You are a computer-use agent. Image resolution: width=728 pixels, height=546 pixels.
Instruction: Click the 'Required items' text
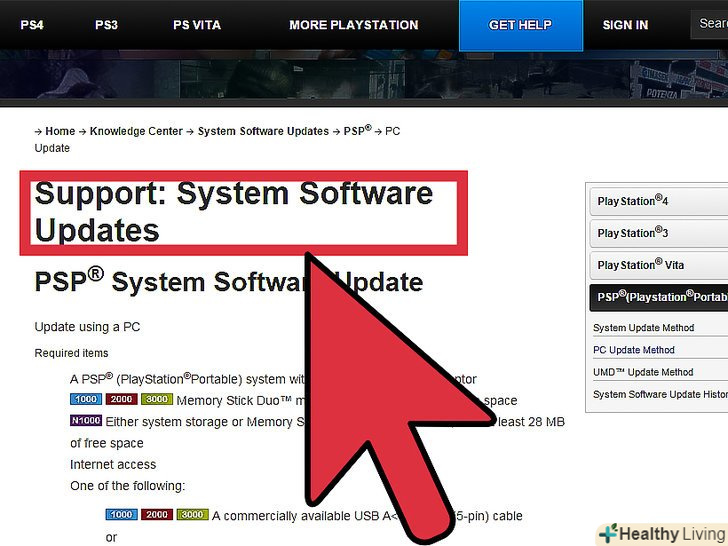71,353
